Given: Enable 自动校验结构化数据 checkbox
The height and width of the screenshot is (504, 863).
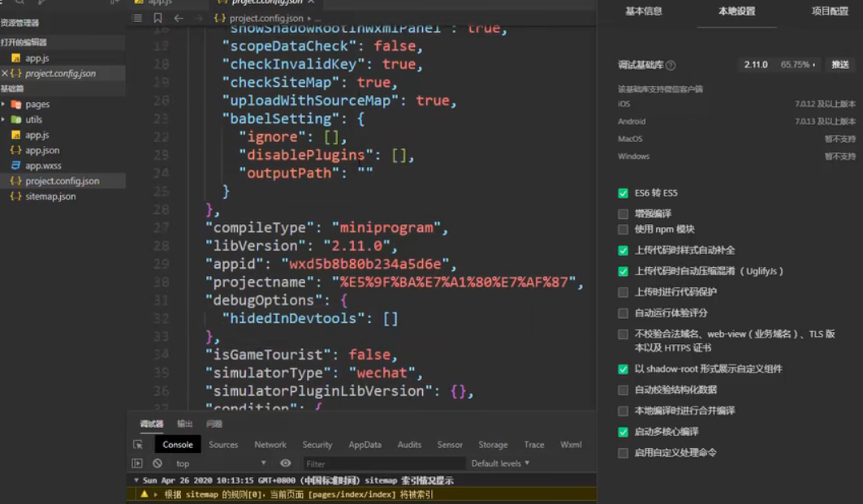Looking at the screenshot, I should (623, 390).
